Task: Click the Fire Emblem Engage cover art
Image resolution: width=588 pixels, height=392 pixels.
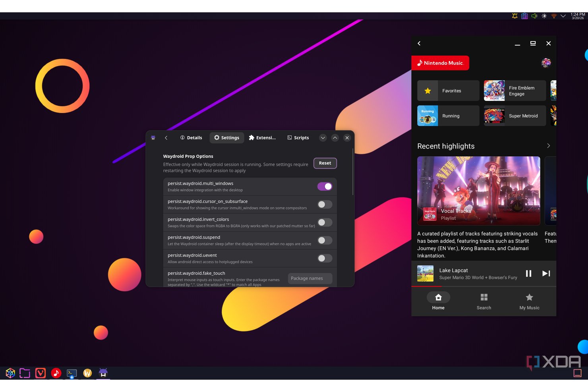Action: [x=494, y=91]
